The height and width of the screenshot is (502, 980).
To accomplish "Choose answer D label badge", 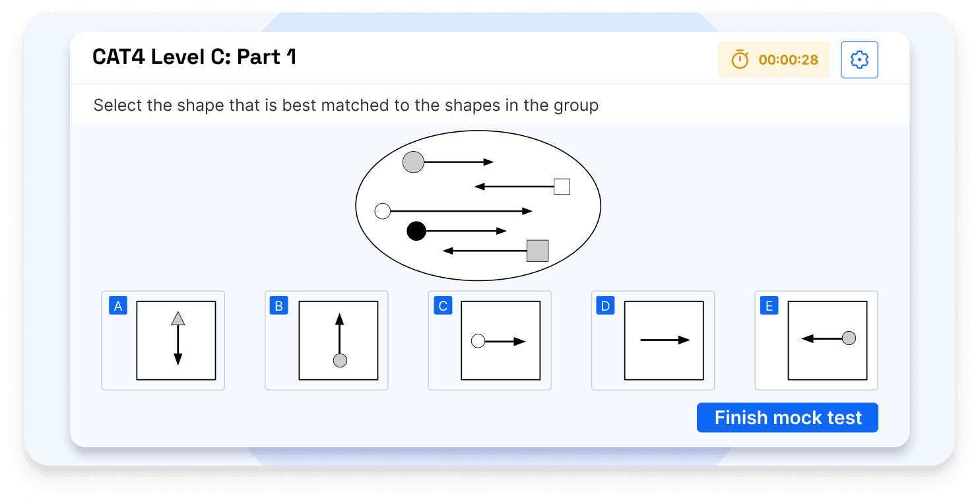I will 605,306.
